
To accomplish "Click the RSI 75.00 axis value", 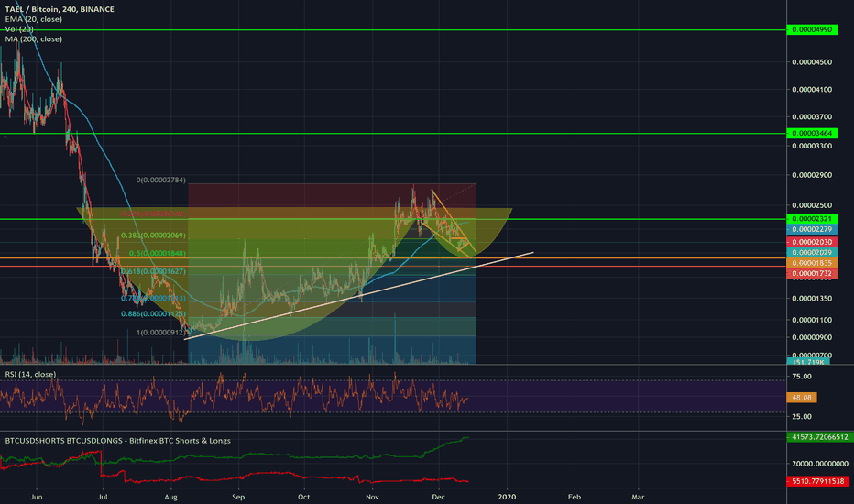I will pyautogui.click(x=801, y=377).
